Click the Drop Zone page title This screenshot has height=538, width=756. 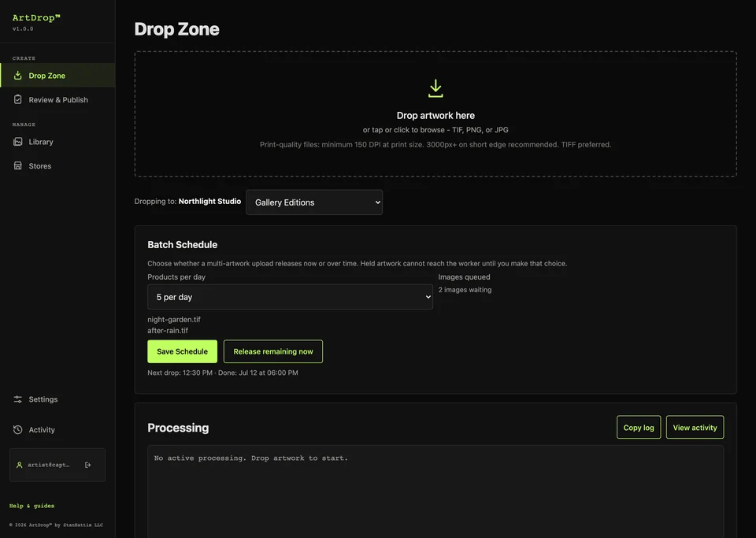click(176, 29)
